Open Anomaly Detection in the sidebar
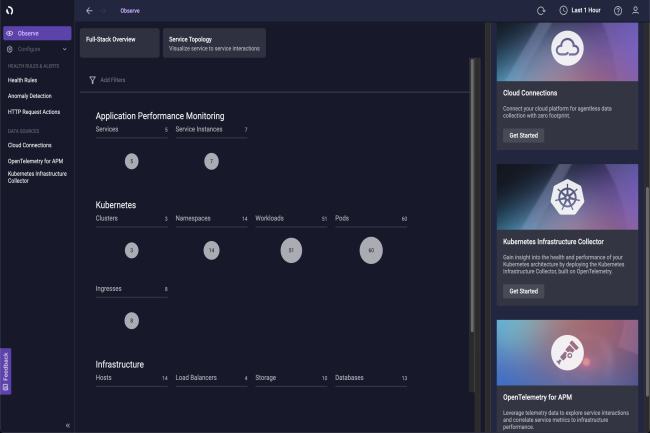Image resolution: width=650 pixels, height=433 pixels. [30, 96]
